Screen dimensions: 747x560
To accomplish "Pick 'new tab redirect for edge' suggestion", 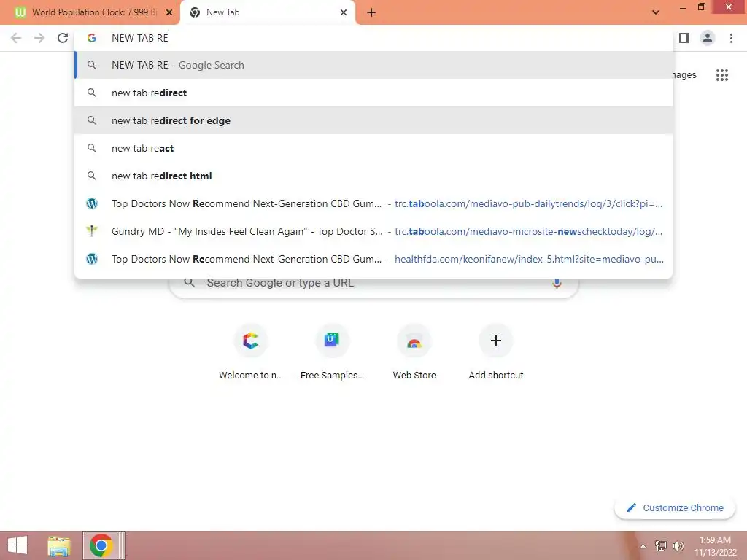I will [373, 120].
